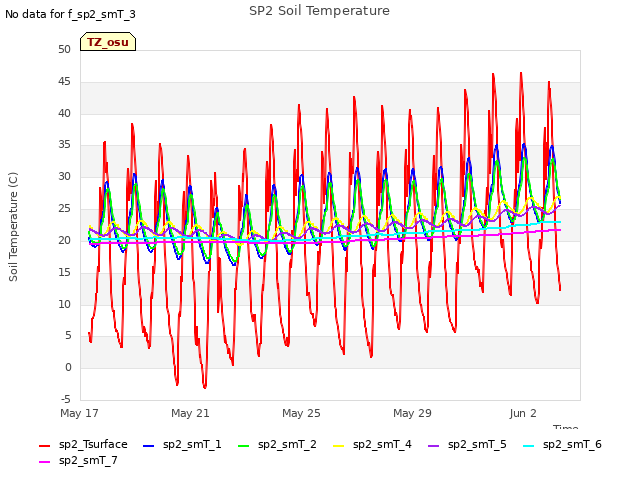The image size is (640, 480).
Task: Click the Time x-axis label
Action: [565, 427]
